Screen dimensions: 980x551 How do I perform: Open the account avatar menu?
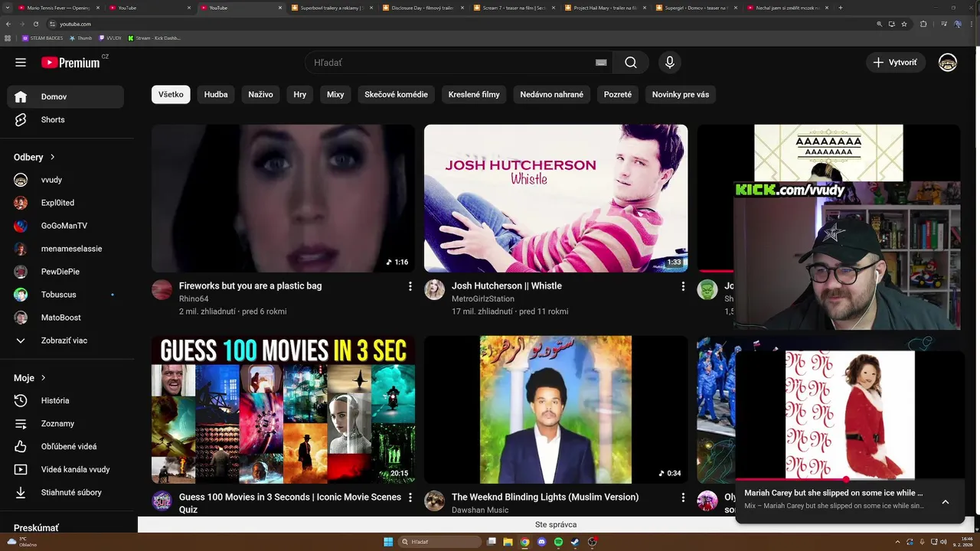tap(948, 63)
